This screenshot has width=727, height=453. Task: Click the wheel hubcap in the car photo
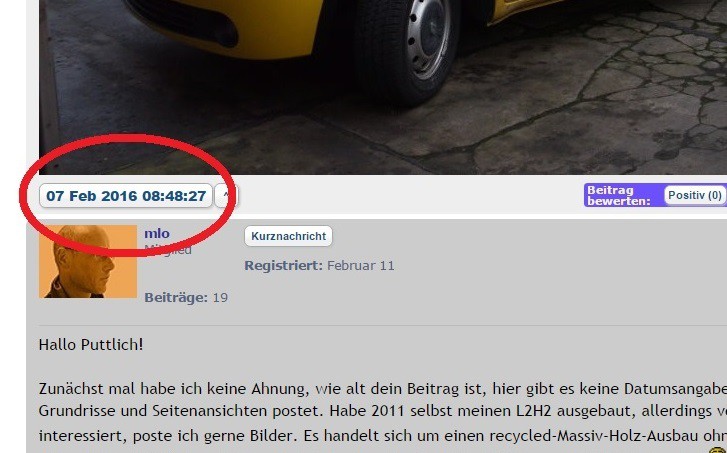[x=427, y=38]
